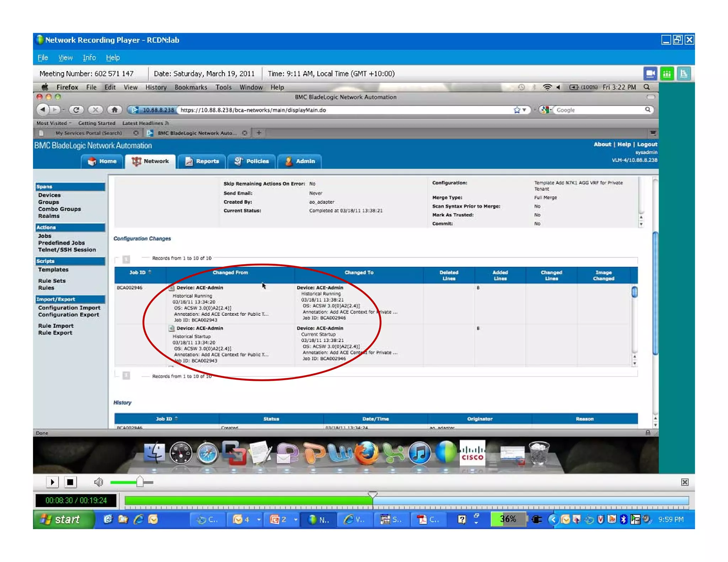
Task: Switch to the Policies tab
Action: pos(251,161)
